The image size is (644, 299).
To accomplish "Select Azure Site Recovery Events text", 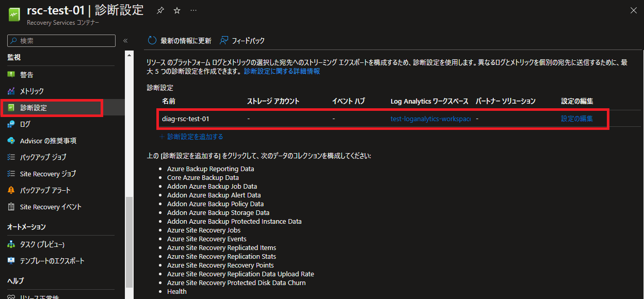I will 207,239.
